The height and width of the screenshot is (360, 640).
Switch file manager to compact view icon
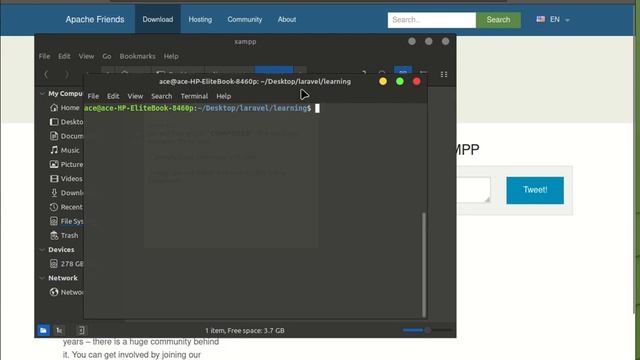click(444, 74)
